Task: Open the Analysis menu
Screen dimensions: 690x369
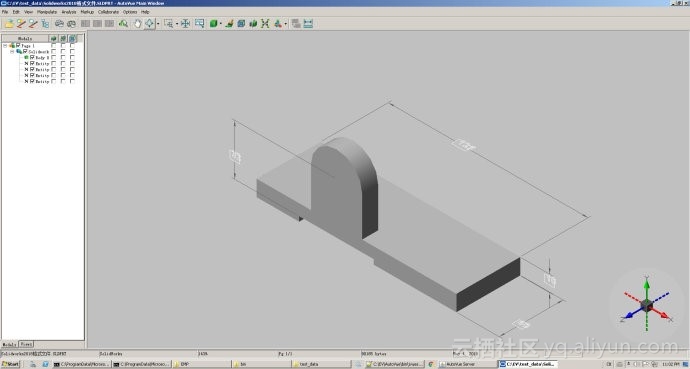Action: (x=69, y=12)
